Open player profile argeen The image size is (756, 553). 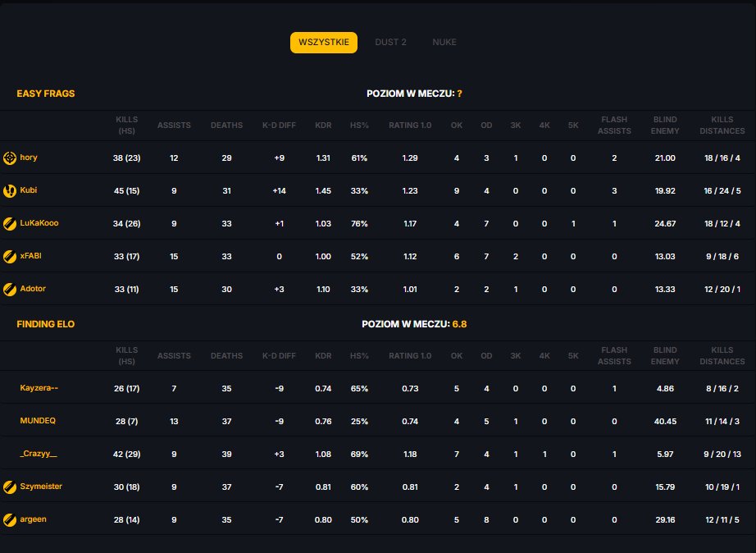[34, 519]
